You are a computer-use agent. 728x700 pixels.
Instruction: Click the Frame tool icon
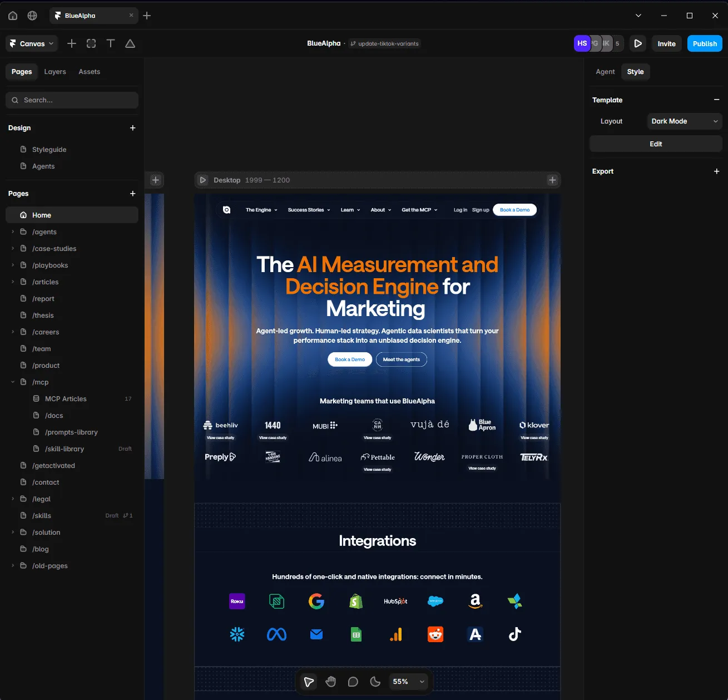coord(91,43)
